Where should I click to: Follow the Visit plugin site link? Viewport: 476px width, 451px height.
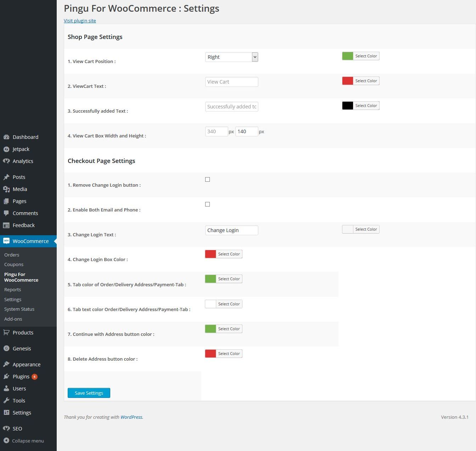click(x=80, y=21)
